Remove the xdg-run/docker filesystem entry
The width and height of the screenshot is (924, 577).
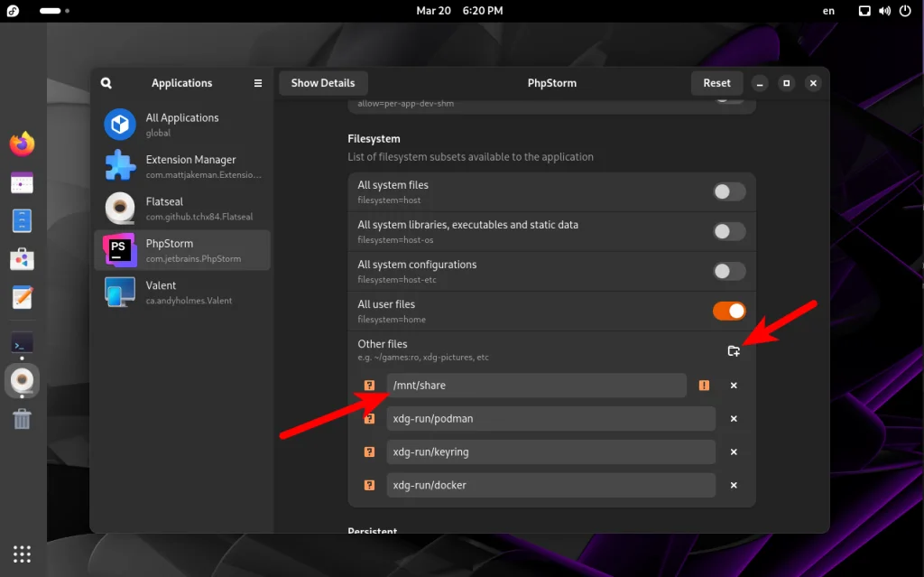point(734,485)
